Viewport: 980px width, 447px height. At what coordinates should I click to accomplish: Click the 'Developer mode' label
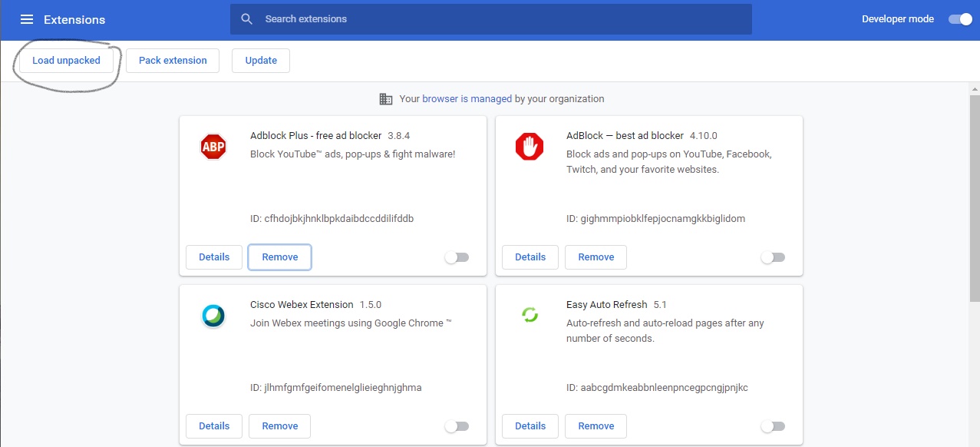(x=898, y=19)
